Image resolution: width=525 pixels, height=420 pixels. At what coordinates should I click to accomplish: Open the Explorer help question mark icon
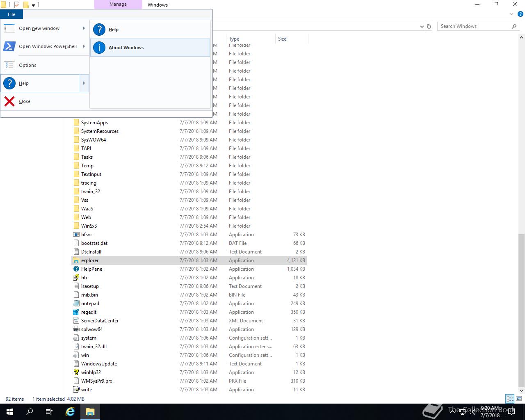pyautogui.click(x=520, y=14)
